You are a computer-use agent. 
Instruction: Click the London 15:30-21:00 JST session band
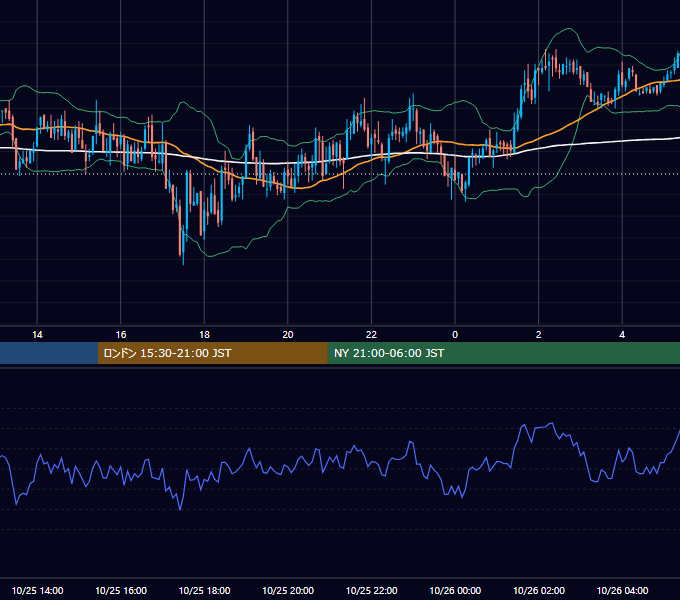click(x=212, y=353)
